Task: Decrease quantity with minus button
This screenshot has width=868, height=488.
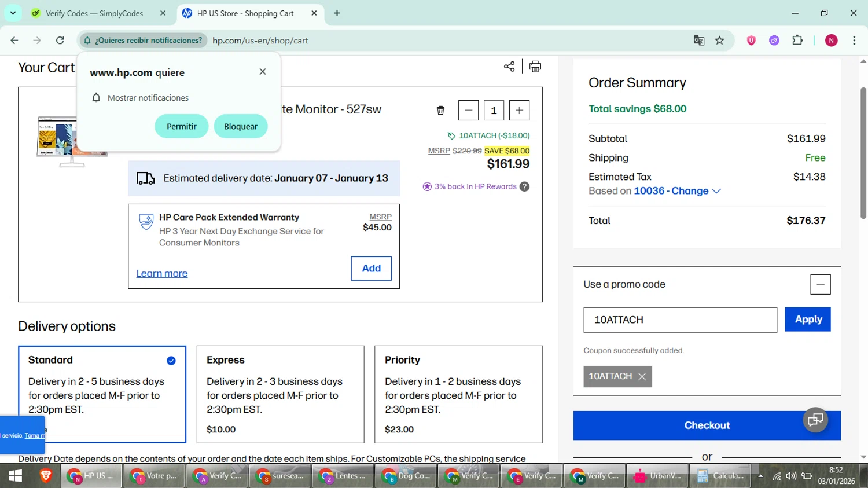Action: (468, 110)
